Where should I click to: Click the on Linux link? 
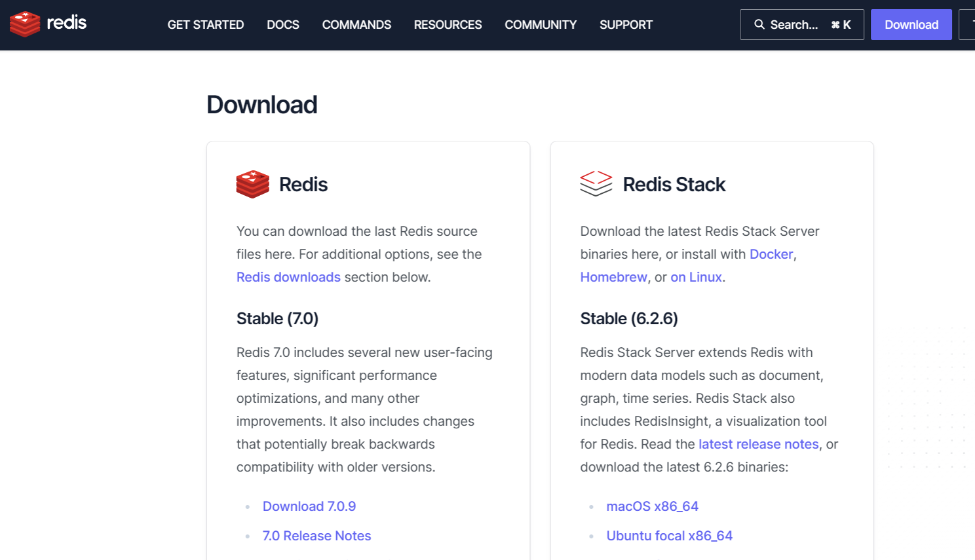pos(697,277)
